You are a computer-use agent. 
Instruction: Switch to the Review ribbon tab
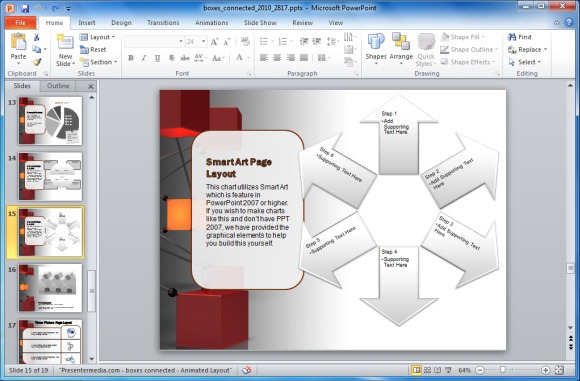click(303, 23)
